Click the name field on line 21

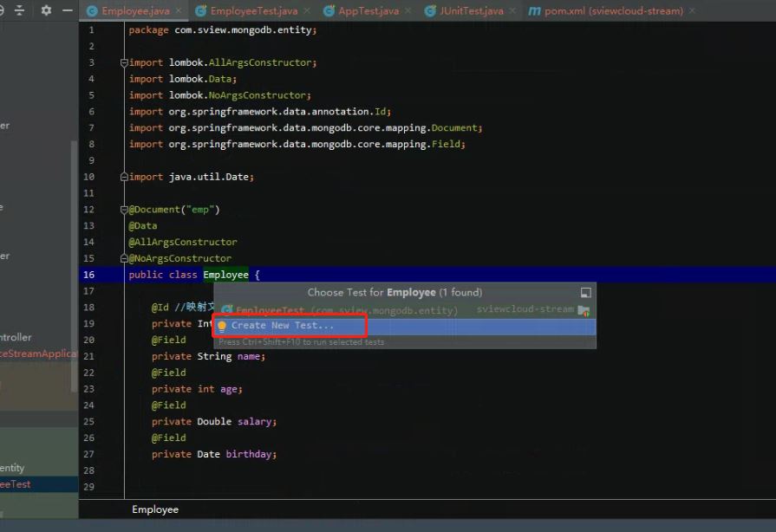[x=249, y=356]
